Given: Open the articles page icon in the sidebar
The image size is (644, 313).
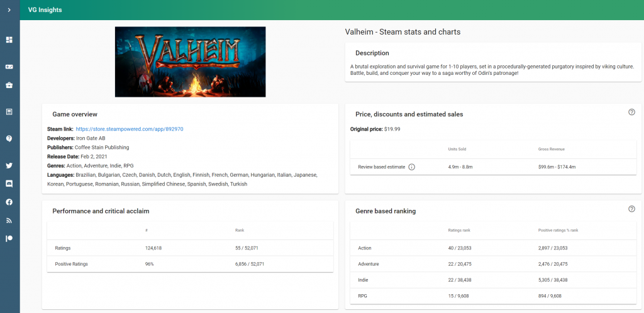Looking at the screenshot, I should 9,112.
